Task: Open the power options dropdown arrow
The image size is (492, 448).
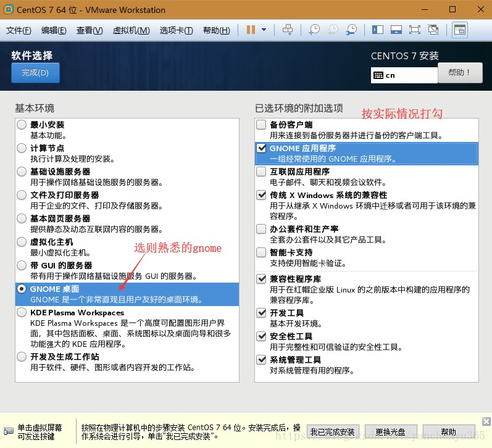Action: pos(264,30)
